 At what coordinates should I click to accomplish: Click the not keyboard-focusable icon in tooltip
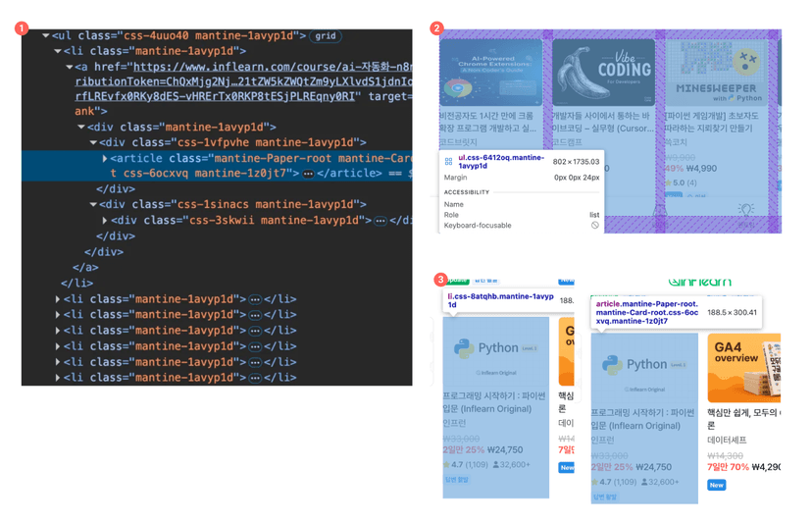594,226
